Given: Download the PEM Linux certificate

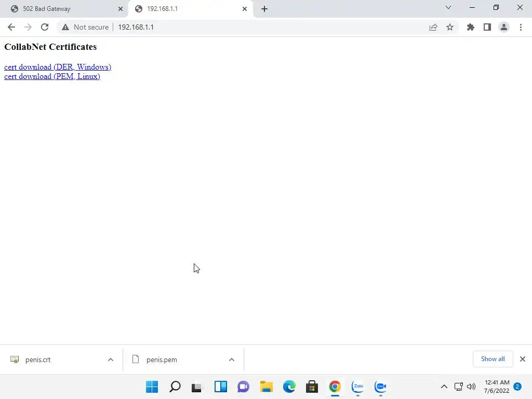Looking at the screenshot, I should coord(52,76).
